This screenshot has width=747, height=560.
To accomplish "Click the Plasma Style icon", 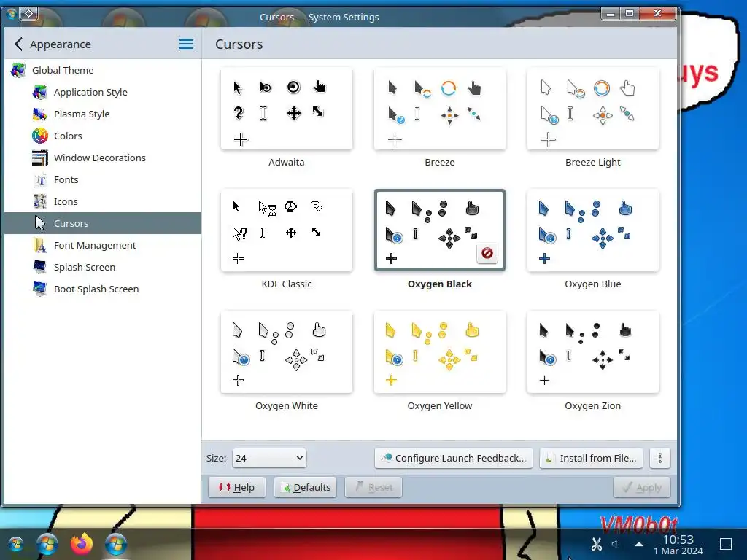I will (40, 114).
